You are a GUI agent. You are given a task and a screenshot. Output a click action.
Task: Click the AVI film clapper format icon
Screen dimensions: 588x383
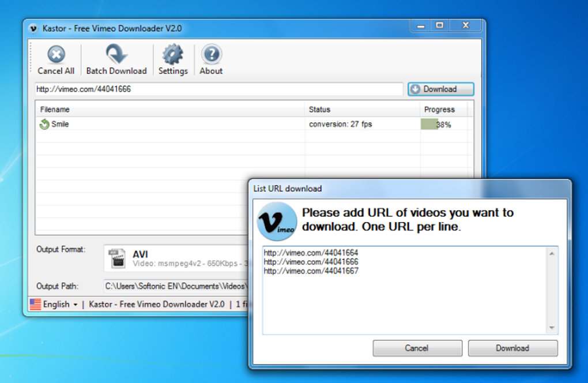[118, 258]
